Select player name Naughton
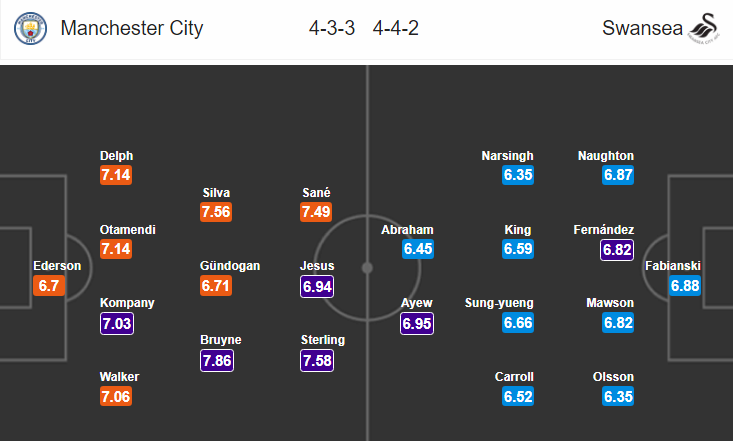The height and width of the screenshot is (441, 733). pos(606,156)
